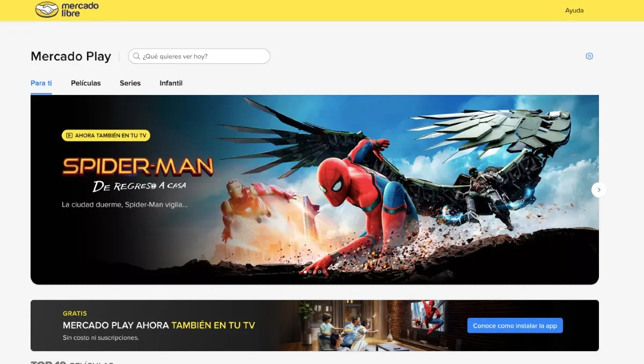Click the 'AHORA TAMBIÉN EN TU TV' badge

106,136
